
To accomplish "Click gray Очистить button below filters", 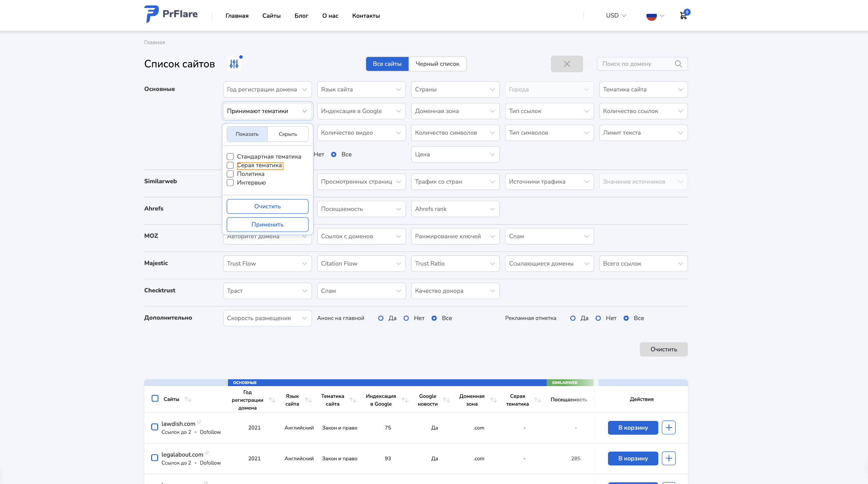I will click(663, 349).
